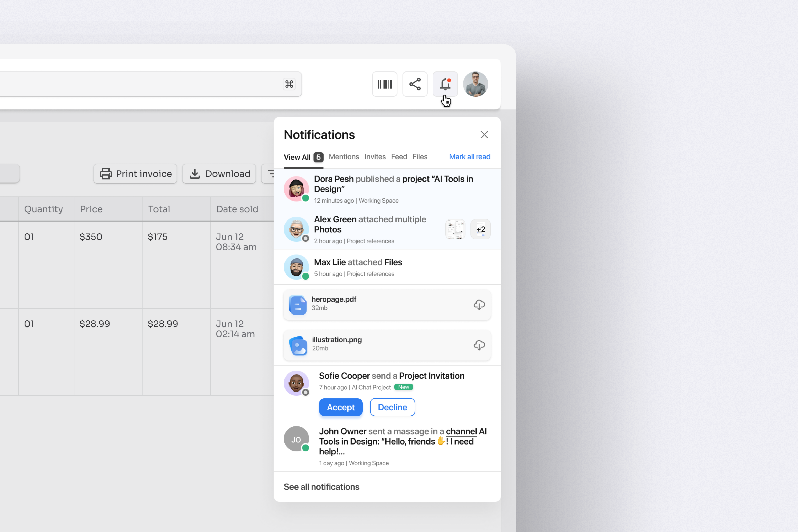Image resolution: width=798 pixels, height=532 pixels.
Task: Open the notifications bell icon
Action: 445,84
